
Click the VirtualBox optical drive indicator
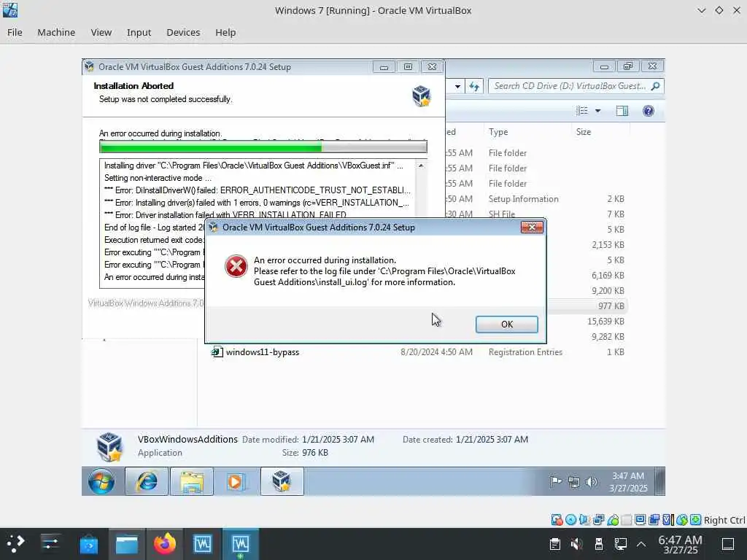[570, 520]
